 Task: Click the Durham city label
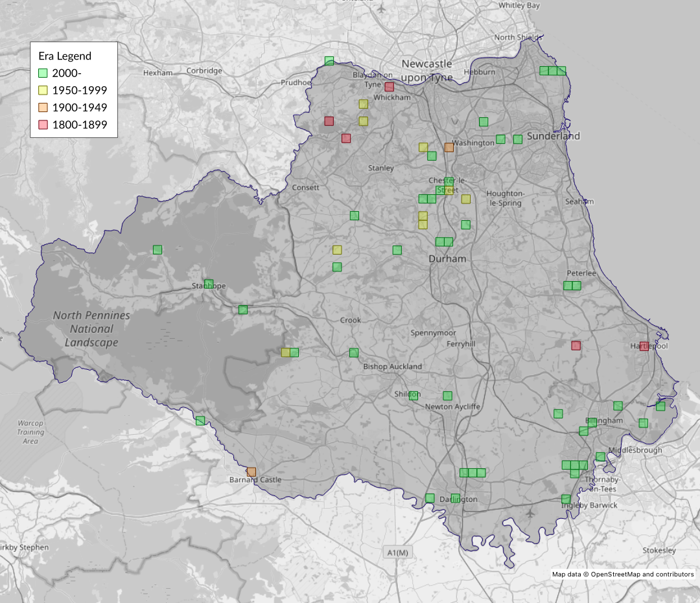click(447, 258)
